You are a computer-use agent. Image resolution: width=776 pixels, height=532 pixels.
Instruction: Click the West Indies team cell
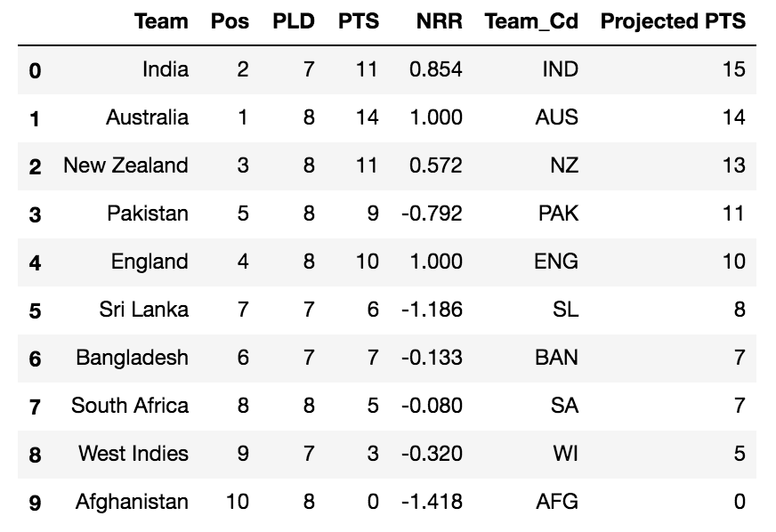(x=133, y=454)
